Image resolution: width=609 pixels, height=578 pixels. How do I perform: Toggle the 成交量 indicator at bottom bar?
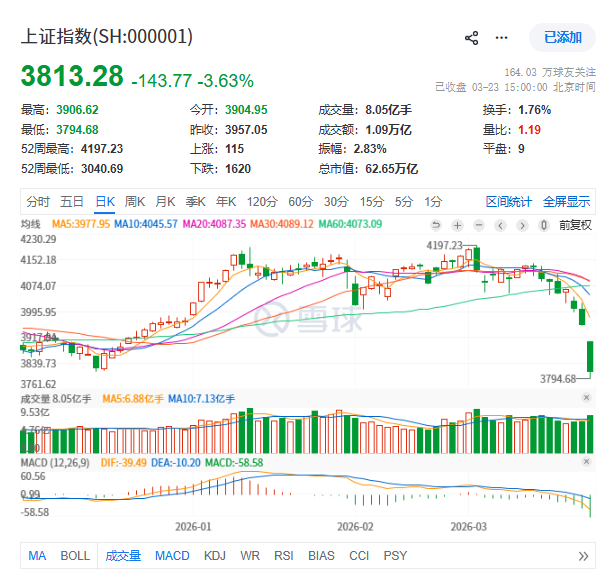(123, 555)
